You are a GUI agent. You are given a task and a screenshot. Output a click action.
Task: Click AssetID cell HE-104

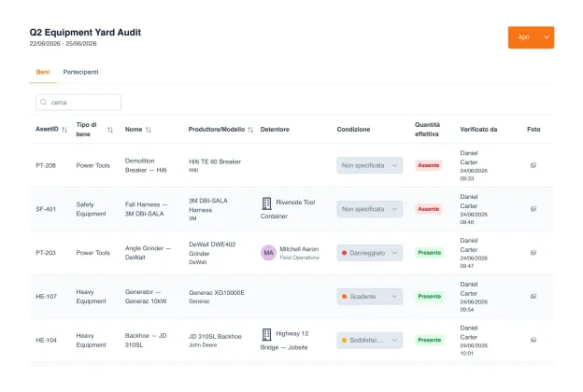click(46, 340)
